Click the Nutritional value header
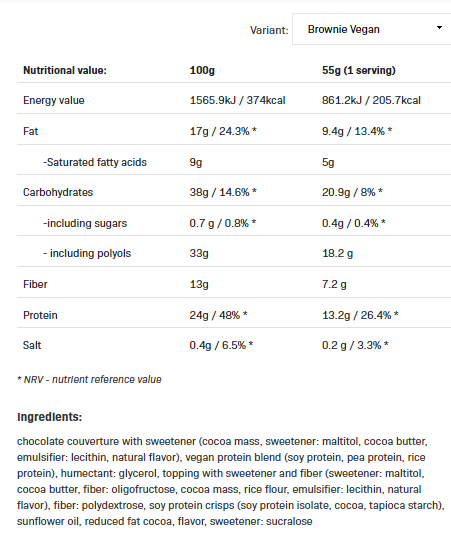Screen dimensions: 451x545 pyautogui.click(x=65, y=70)
